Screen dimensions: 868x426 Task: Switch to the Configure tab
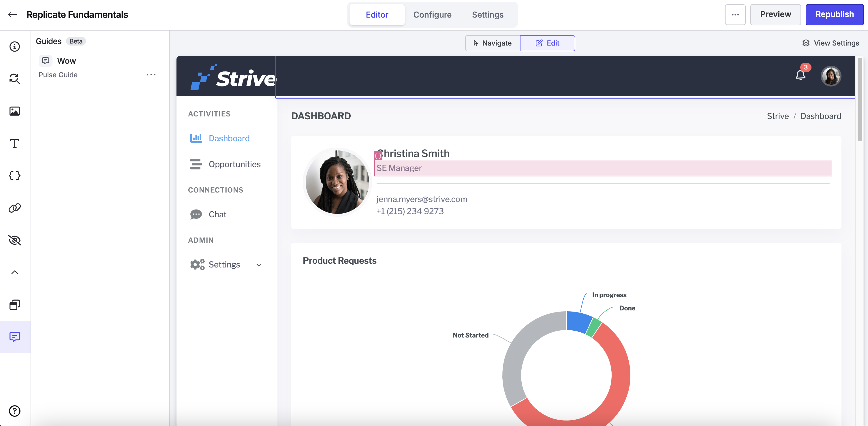(432, 14)
